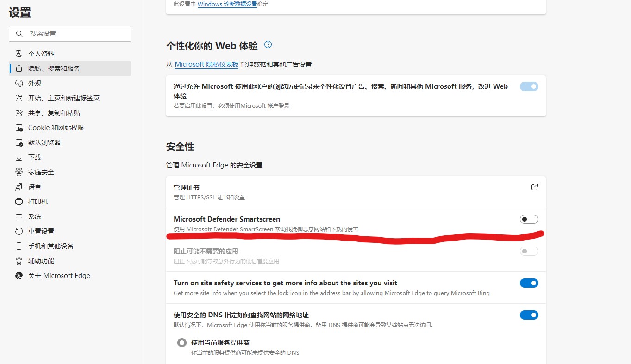The image size is (631, 364).
Task: Click the 安全性 section heading
Action: point(180,147)
